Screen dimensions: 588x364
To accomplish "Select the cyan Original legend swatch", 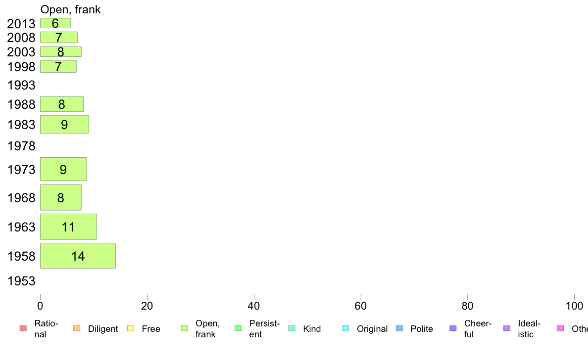I will coord(345,328).
